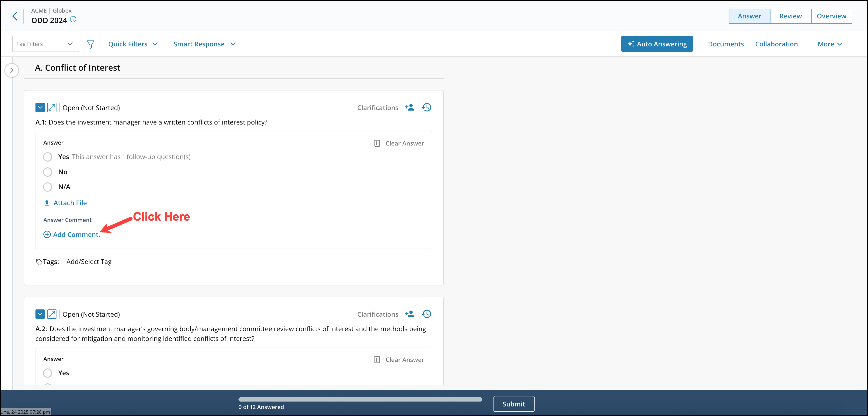Click the trash icon for A.1 Clear Answer

click(377, 143)
